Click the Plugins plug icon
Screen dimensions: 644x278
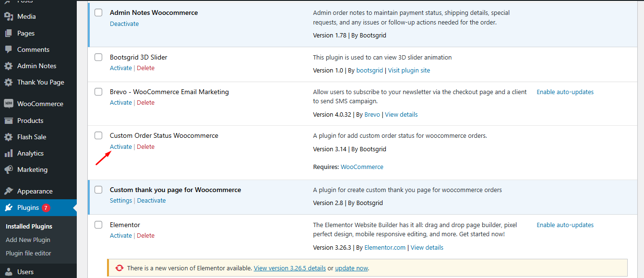9,207
